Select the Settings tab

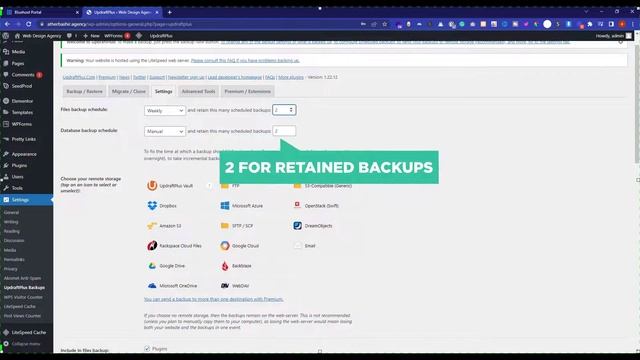[x=163, y=91]
